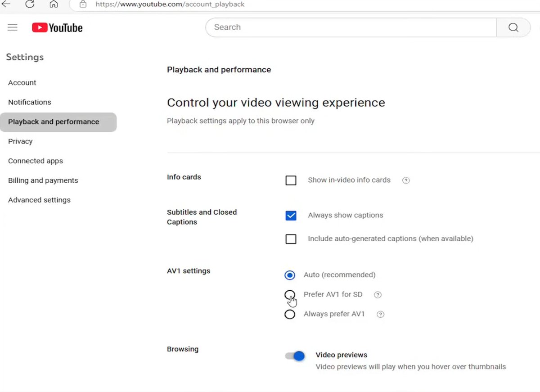Screen dimensions: 540x392
Task: Open Notifications settings section
Action: (x=30, y=102)
